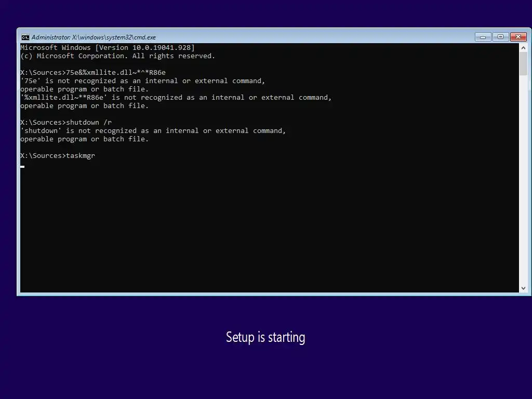Click the error line starting with '%xmllite.dll~**R86e'
This screenshot has width=532, height=399.
176,97
